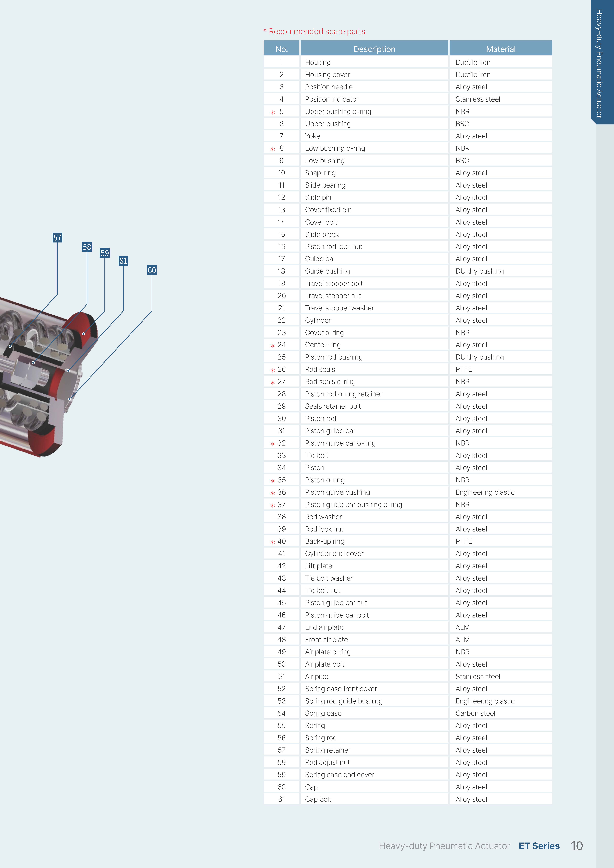Click the page number 10
The height and width of the screenshot is (868, 614).
pos(576,846)
